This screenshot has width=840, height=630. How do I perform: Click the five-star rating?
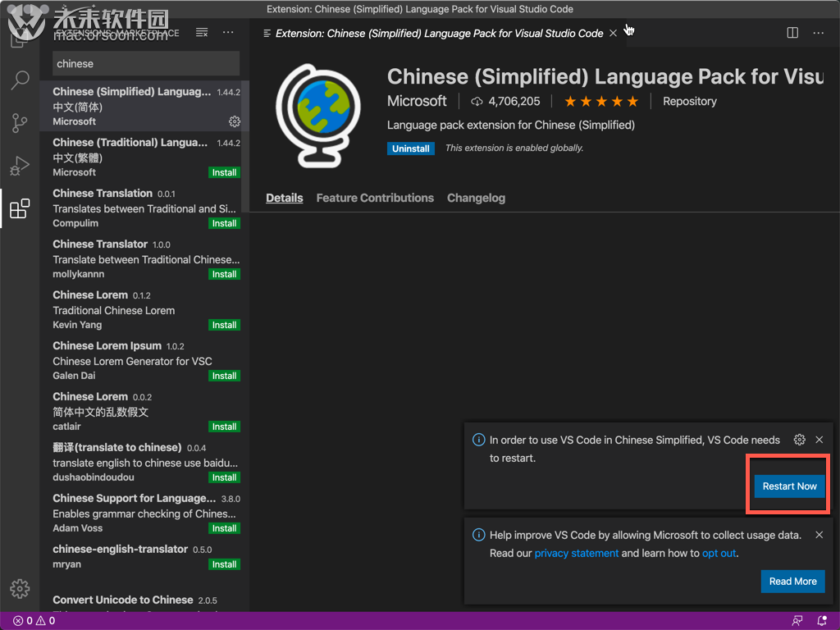point(601,101)
